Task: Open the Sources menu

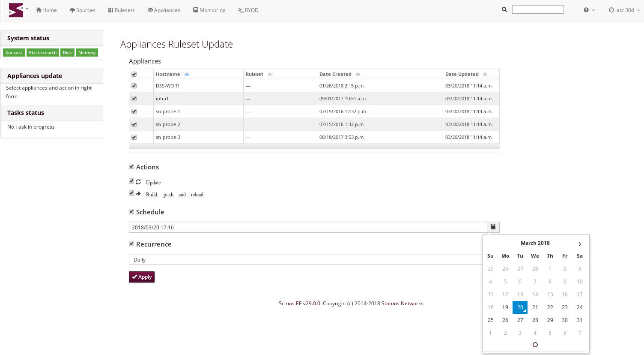Action: (83, 10)
